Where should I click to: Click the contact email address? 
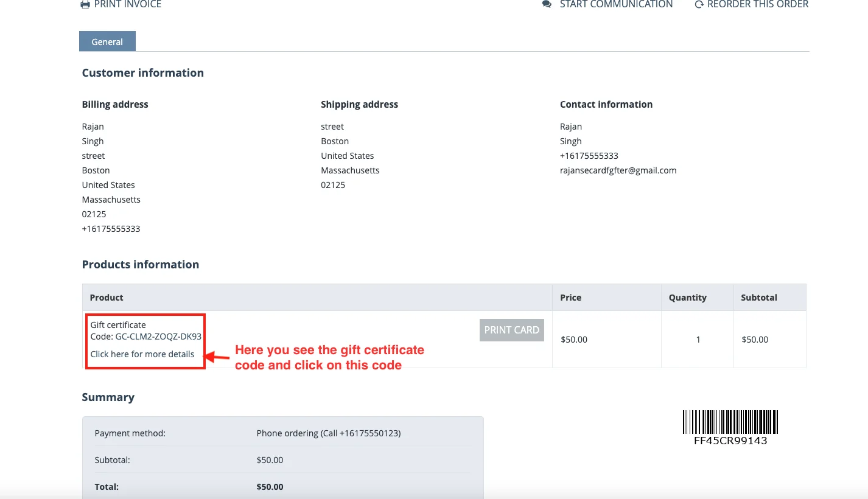pos(618,170)
